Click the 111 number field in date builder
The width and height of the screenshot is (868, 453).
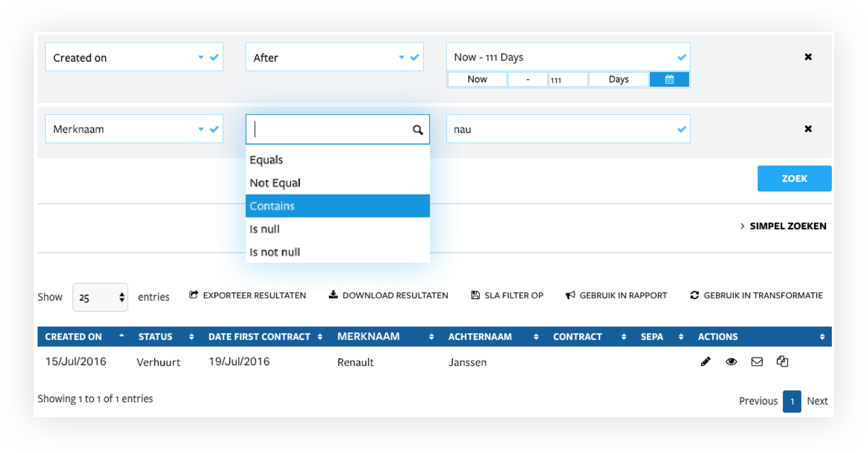[568, 79]
